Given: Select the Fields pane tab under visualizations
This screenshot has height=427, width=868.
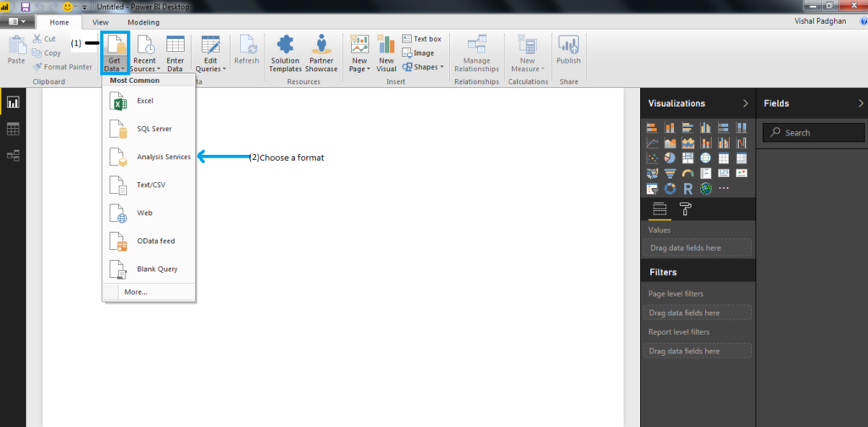Looking at the screenshot, I should click(659, 210).
